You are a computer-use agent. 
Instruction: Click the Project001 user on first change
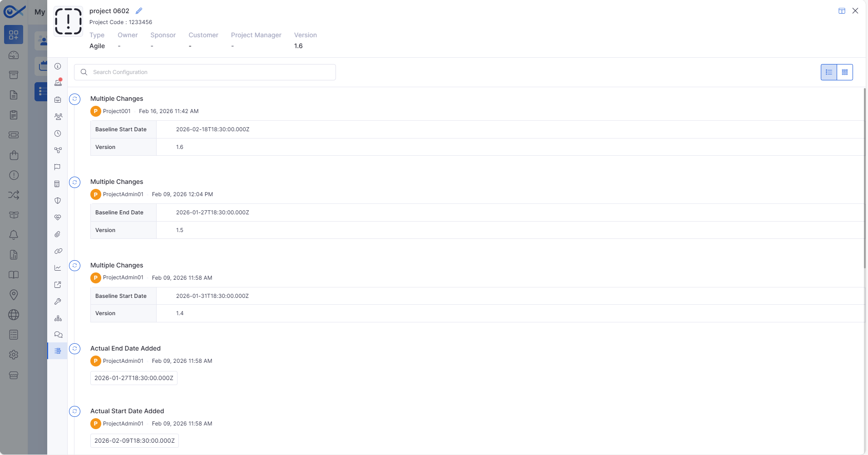click(116, 111)
